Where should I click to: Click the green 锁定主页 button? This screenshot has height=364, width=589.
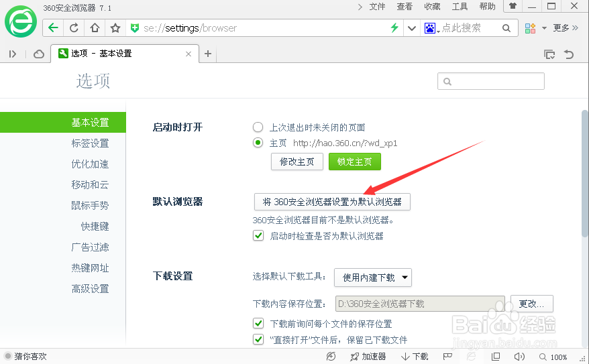[x=355, y=162]
